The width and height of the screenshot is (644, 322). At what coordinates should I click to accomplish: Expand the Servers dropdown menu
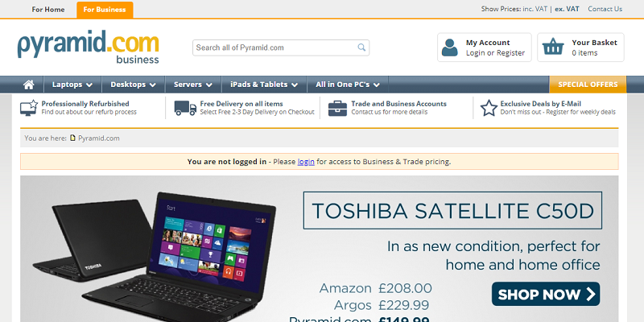pyautogui.click(x=193, y=85)
